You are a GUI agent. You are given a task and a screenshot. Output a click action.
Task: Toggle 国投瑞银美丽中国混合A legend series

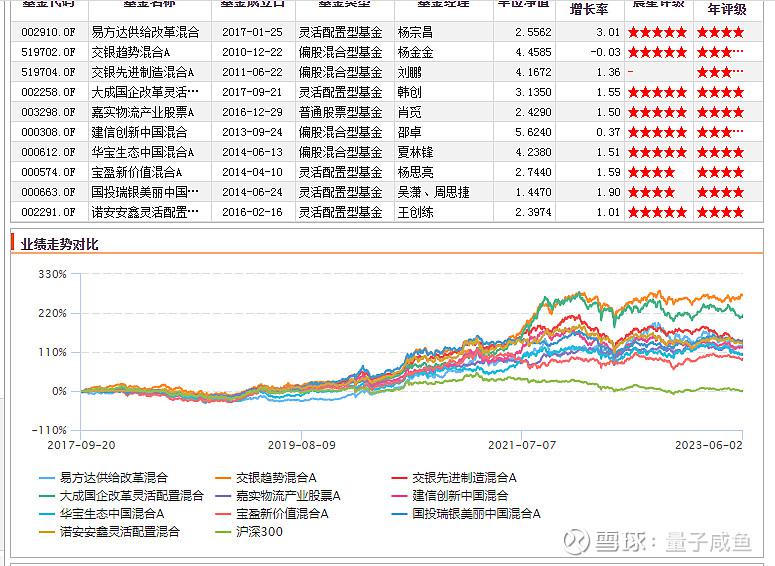466,514
